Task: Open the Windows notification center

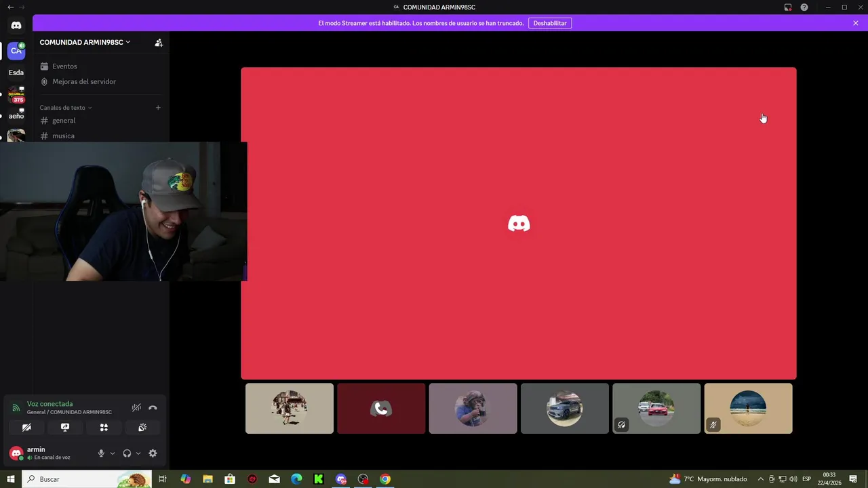Action: pos(853,479)
